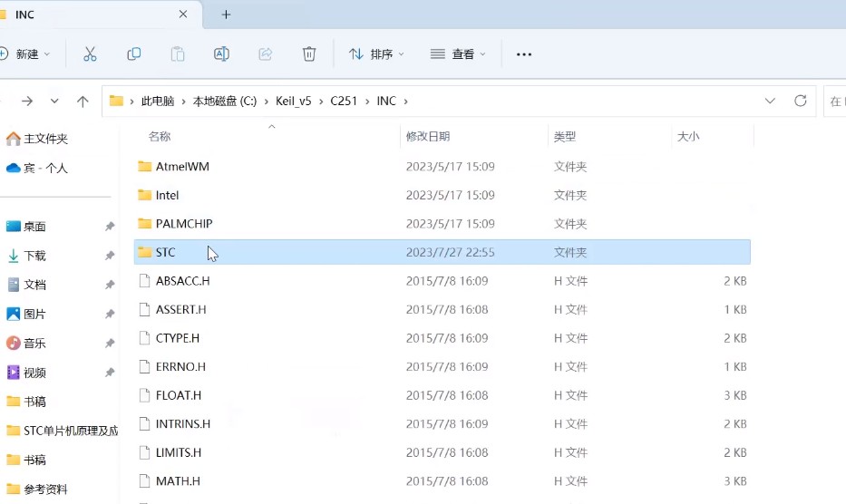Open the Sort (排序) dropdown
Screen dimensions: 846x504
point(376,54)
